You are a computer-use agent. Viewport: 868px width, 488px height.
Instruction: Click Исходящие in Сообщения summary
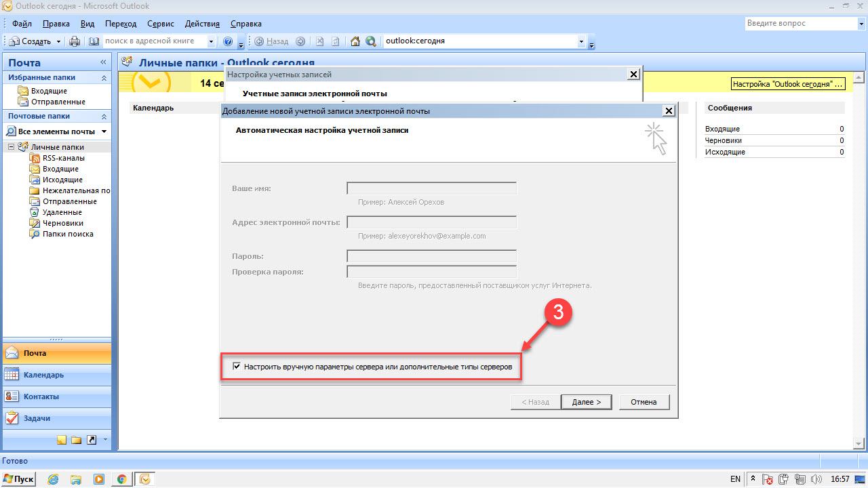click(x=725, y=152)
